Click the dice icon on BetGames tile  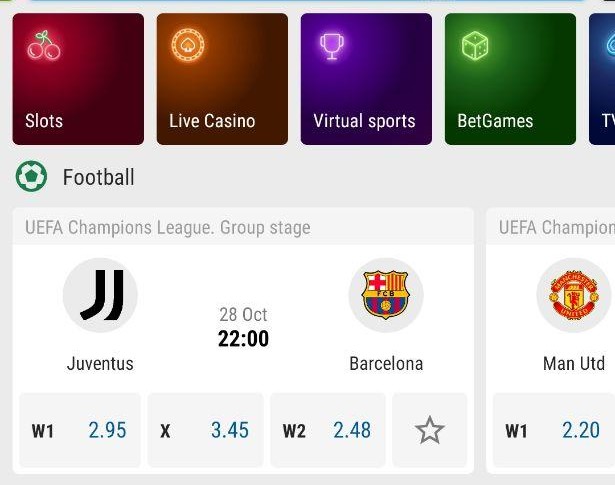(475, 45)
